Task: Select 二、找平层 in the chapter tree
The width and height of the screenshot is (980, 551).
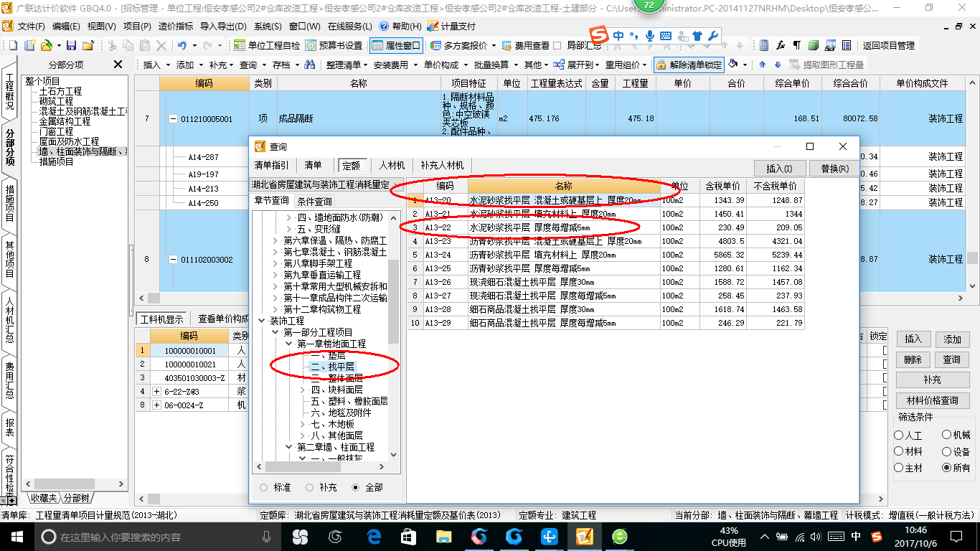Action: click(x=332, y=367)
